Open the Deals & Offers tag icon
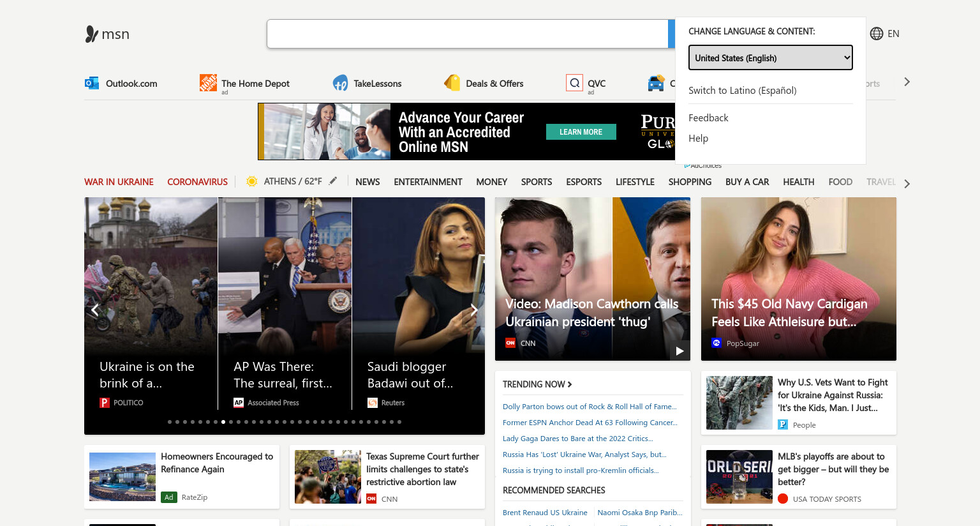The height and width of the screenshot is (526, 980). pos(452,83)
